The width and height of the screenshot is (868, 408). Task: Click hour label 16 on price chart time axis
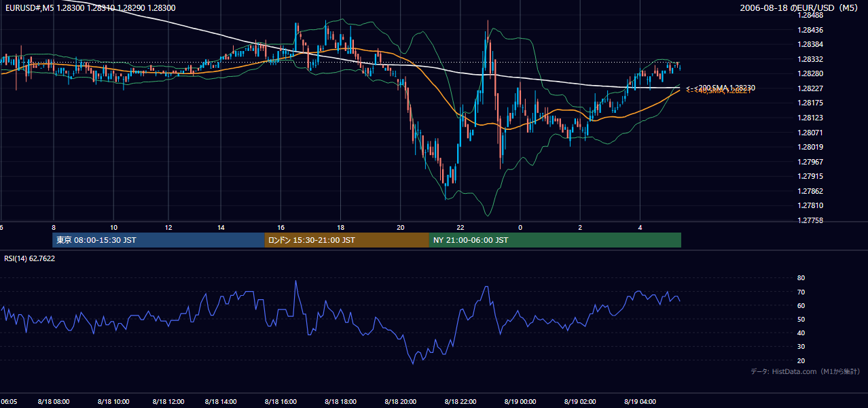281,227
